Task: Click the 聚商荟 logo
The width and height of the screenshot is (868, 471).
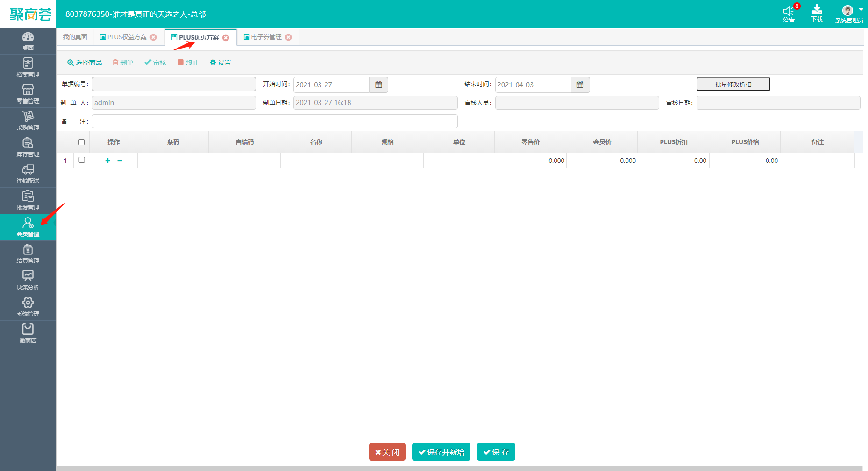Action: click(30, 14)
